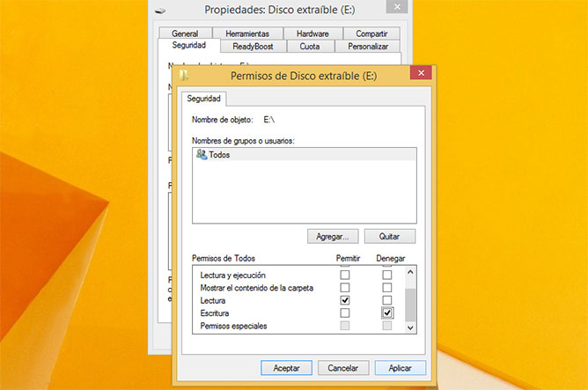Click Denegar checkbox for Permisos especiales
588x390 pixels.
pos(387,326)
